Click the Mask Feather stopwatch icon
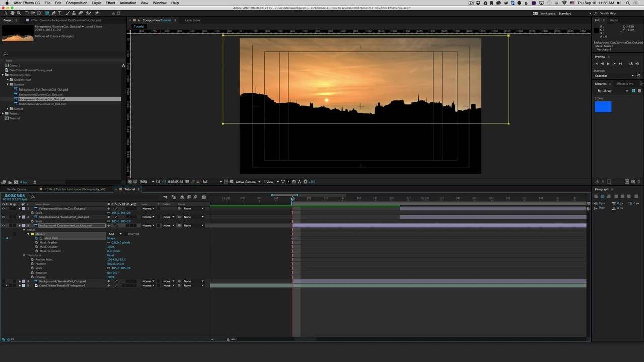 [37, 243]
